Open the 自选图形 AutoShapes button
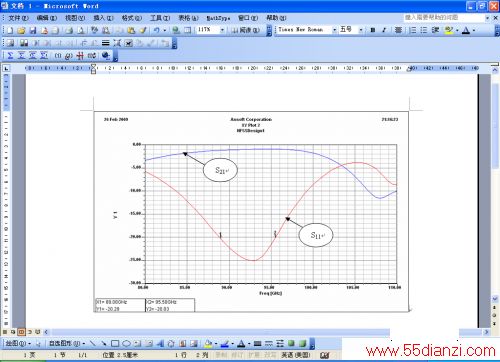This screenshot has height=362, width=500. click(67, 343)
